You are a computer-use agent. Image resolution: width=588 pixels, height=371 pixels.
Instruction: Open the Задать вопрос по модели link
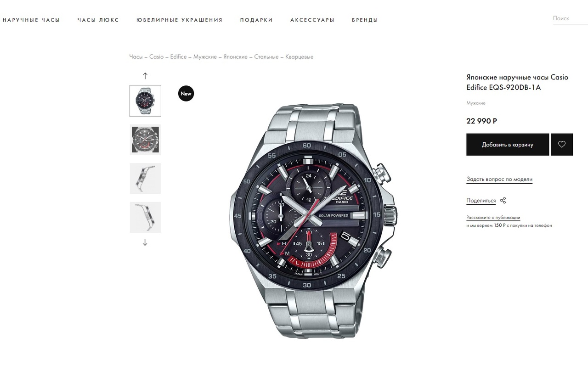[x=499, y=180]
